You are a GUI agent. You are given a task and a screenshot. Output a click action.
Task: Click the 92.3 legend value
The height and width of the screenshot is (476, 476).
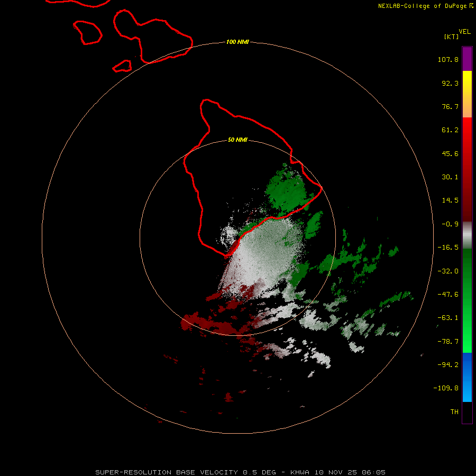point(450,83)
